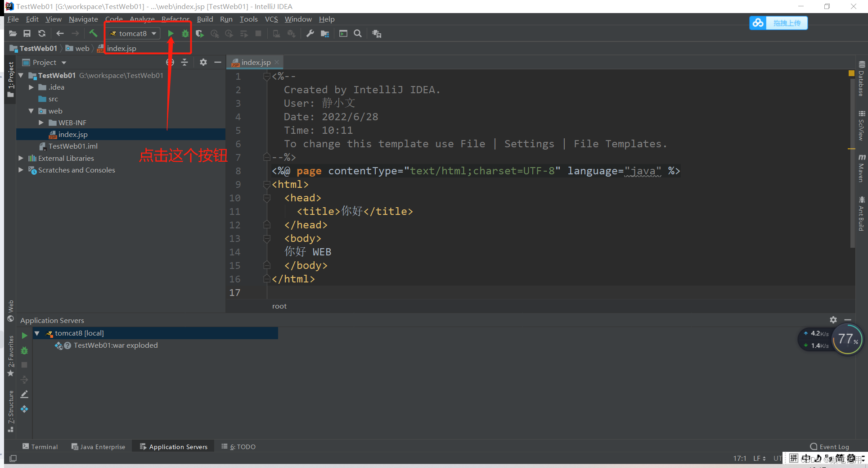Open the Project view selector dropdown
This screenshot has height=468, width=868.
click(44, 62)
